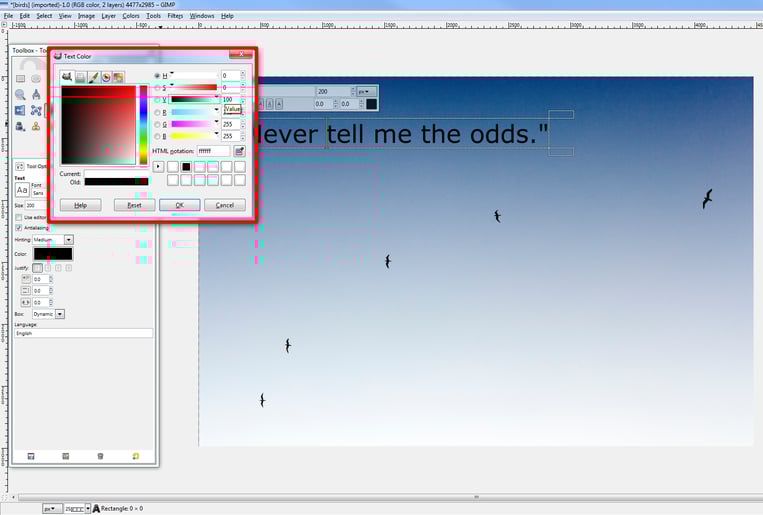This screenshot has width=763, height=515.
Task: Click OK in Text Color dialog
Action: [180, 205]
